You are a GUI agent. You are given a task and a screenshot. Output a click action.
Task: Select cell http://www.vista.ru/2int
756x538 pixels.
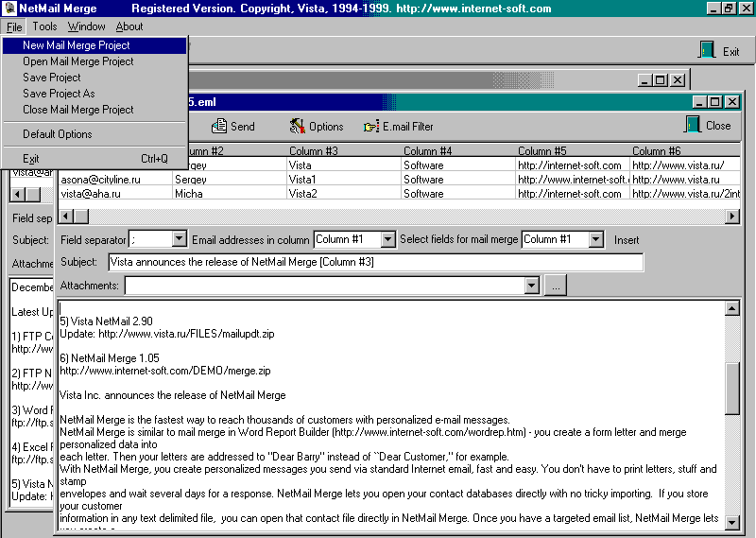tap(685, 194)
